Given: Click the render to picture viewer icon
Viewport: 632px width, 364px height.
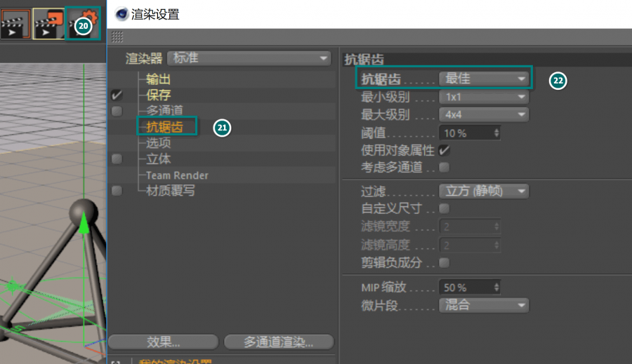Looking at the screenshot, I should (x=48, y=23).
